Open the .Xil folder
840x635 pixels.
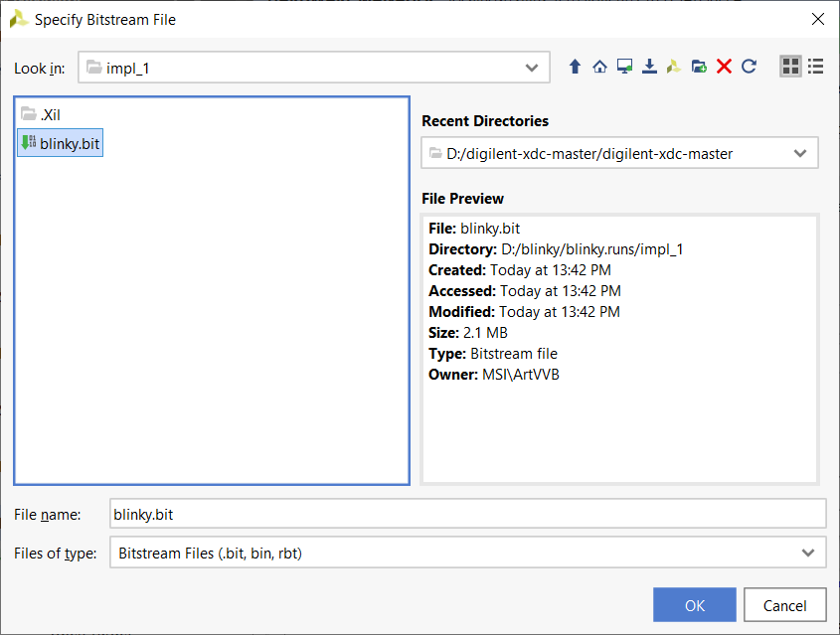point(41,114)
